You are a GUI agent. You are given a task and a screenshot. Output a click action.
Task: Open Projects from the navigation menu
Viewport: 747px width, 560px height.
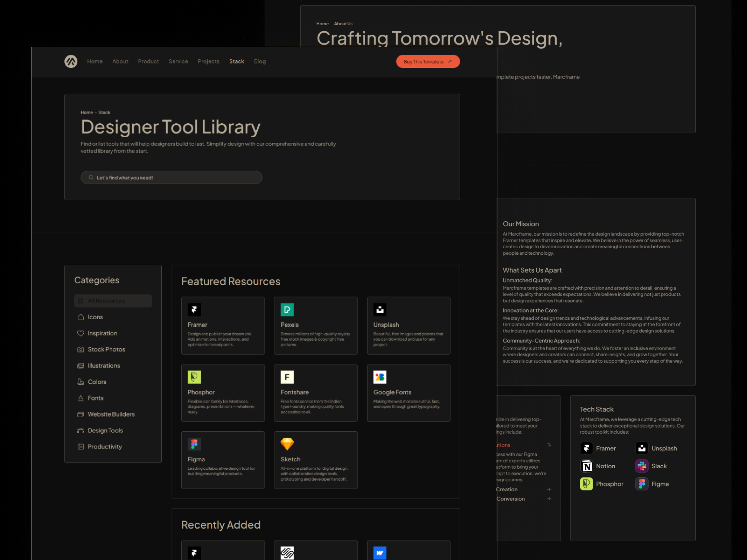pyautogui.click(x=208, y=61)
